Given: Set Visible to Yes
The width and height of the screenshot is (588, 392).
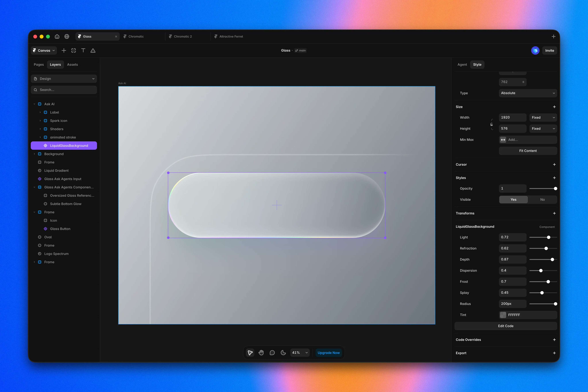Looking at the screenshot, I should [513, 200].
